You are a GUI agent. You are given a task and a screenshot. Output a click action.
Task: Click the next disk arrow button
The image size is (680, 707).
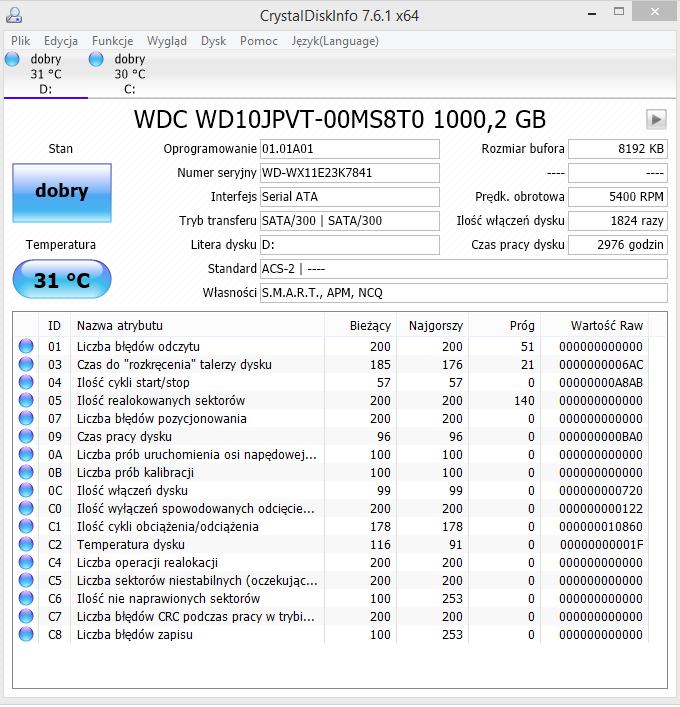coord(656,119)
